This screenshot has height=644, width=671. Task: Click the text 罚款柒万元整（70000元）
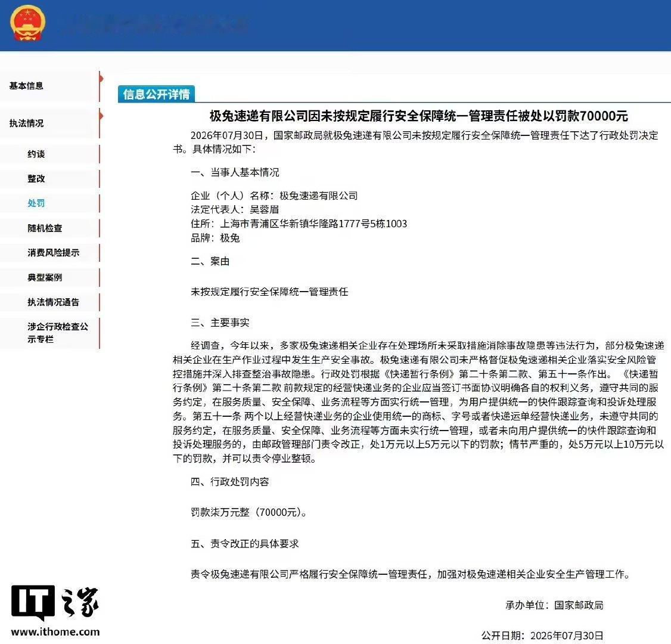[x=248, y=513]
